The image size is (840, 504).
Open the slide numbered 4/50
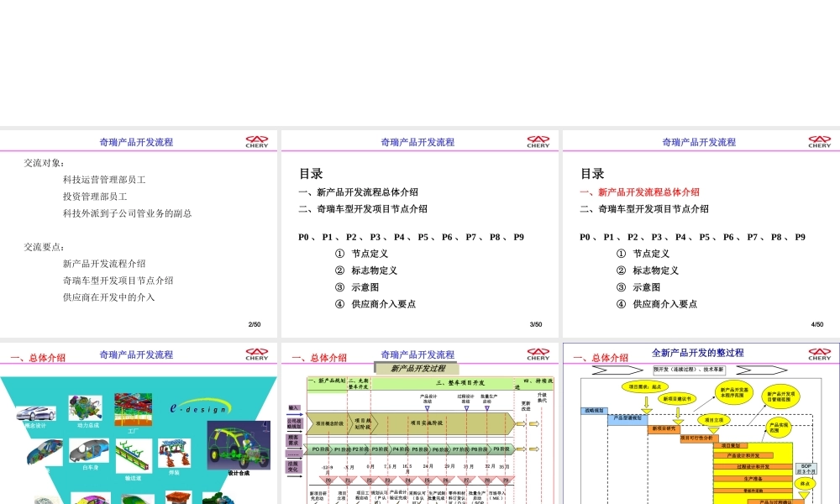click(701, 234)
